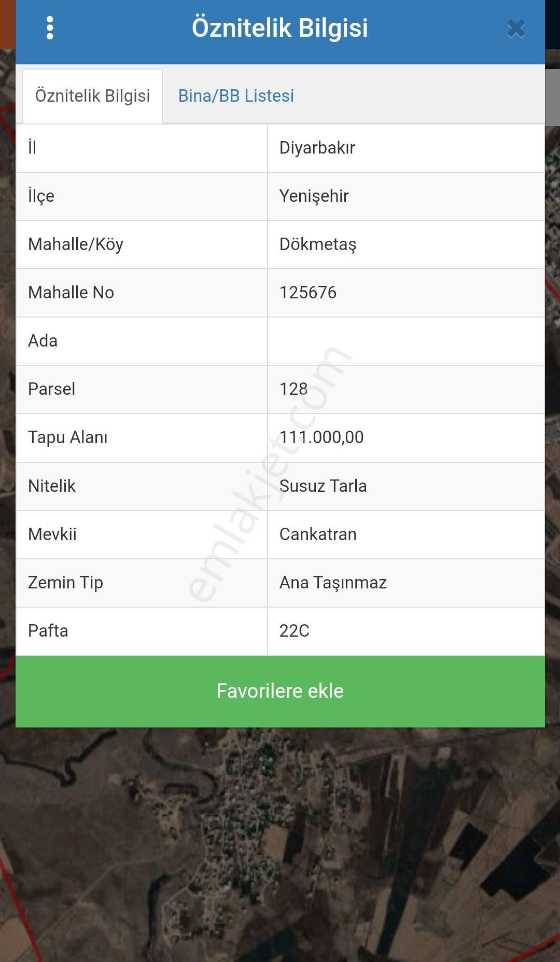This screenshot has width=560, height=962.
Task: Select the Parsel number 128
Action: 293,389
